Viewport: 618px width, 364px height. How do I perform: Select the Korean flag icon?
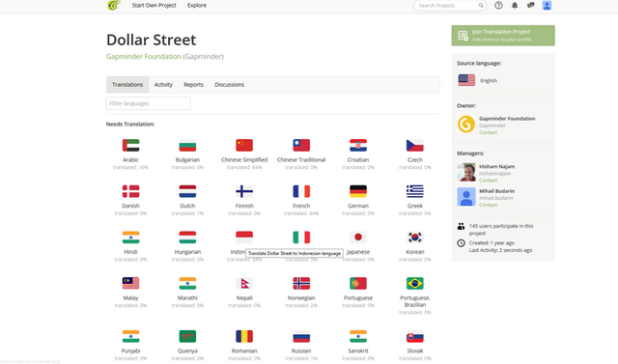coord(415,238)
